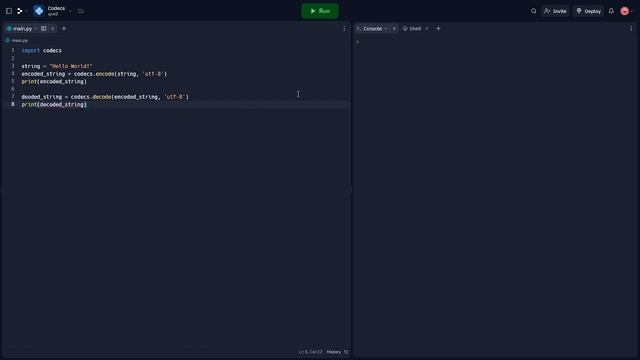Open the History button in status bar
This screenshot has width=640, height=360.
(x=333, y=352)
